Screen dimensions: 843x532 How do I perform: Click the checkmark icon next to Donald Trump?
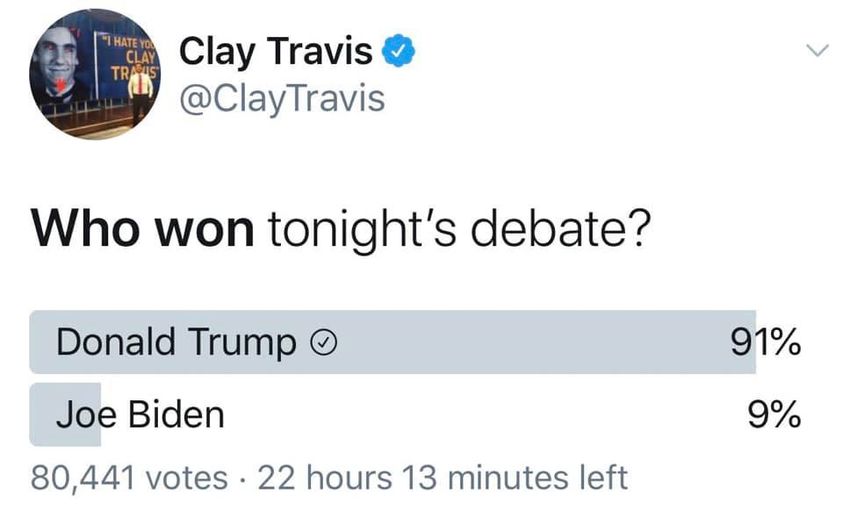(323, 343)
